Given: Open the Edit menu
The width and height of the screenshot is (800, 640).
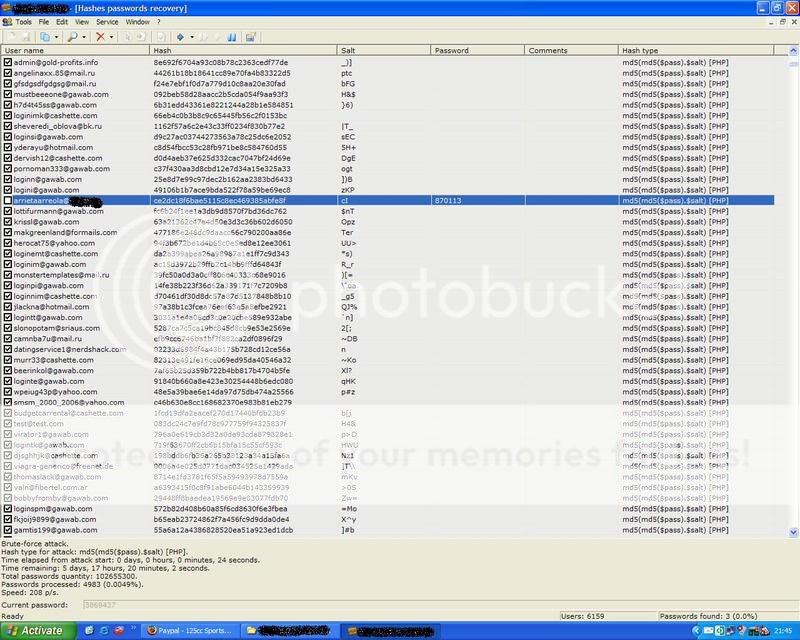Looking at the screenshot, I should click(62, 22).
